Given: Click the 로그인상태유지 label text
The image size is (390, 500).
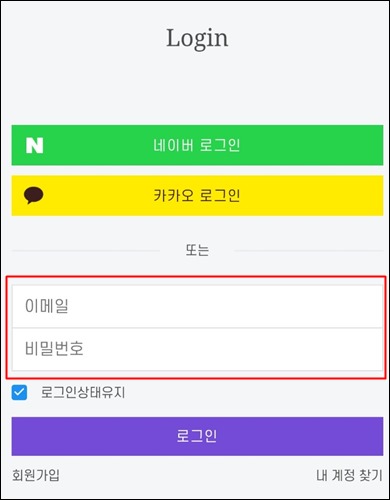Looking at the screenshot, I should tap(83, 392).
